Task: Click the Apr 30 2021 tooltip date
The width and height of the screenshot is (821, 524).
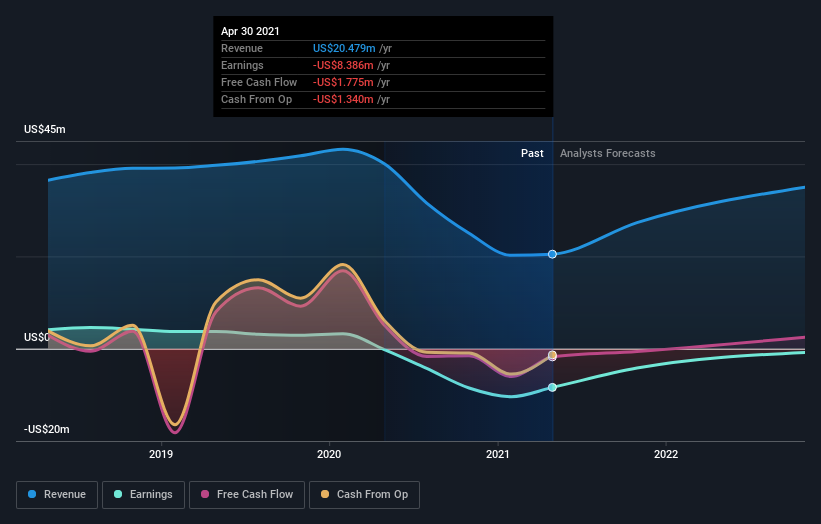Action: [250, 31]
